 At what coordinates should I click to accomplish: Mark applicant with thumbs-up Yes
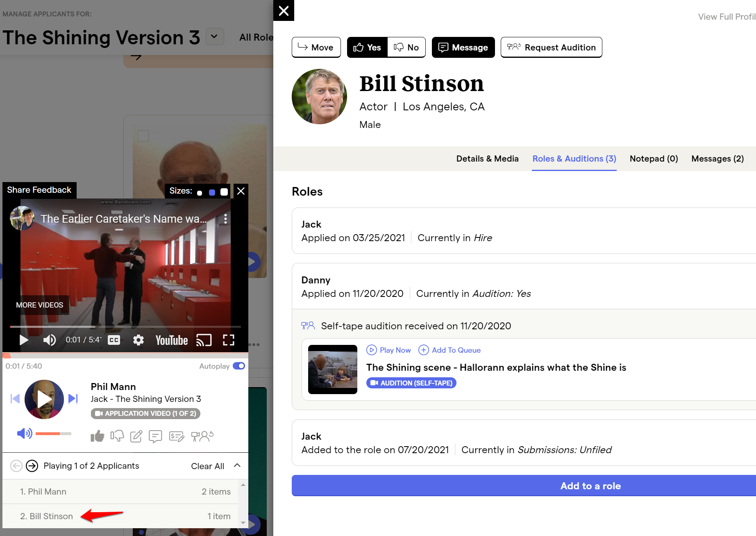coord(367,48)
